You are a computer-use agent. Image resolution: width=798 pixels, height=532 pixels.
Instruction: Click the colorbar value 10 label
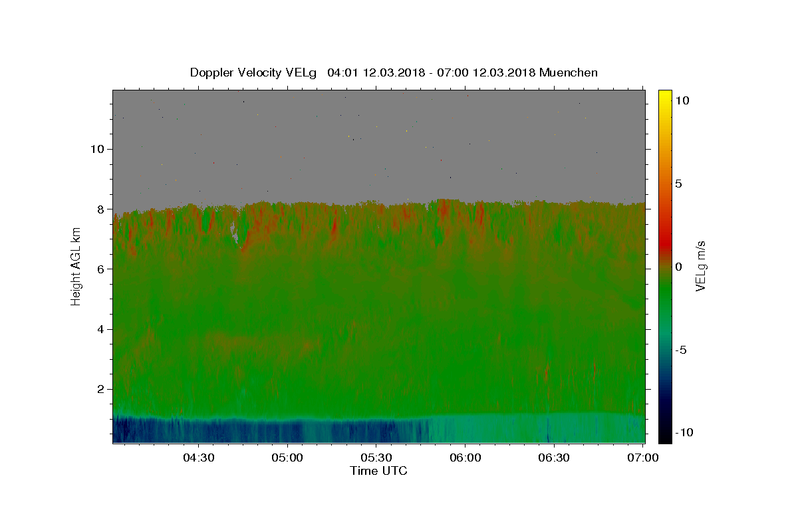pos(682,100)
